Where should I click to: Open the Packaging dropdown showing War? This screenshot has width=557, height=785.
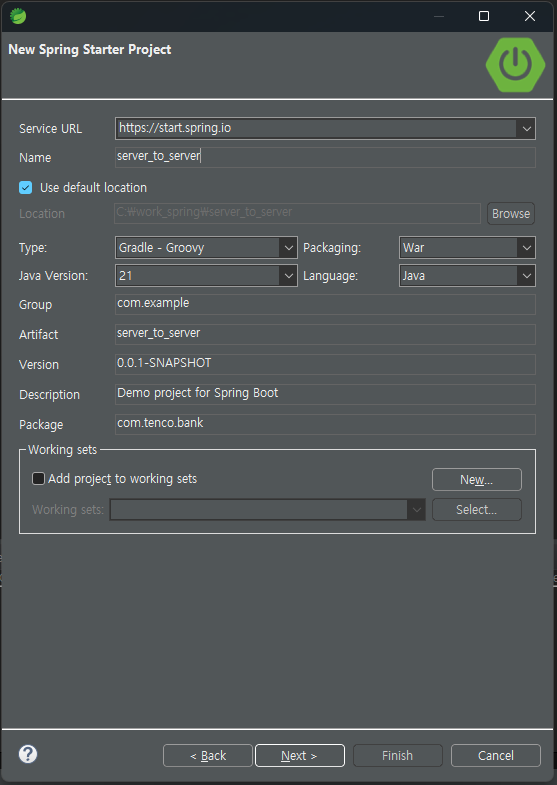coord(467,248)
